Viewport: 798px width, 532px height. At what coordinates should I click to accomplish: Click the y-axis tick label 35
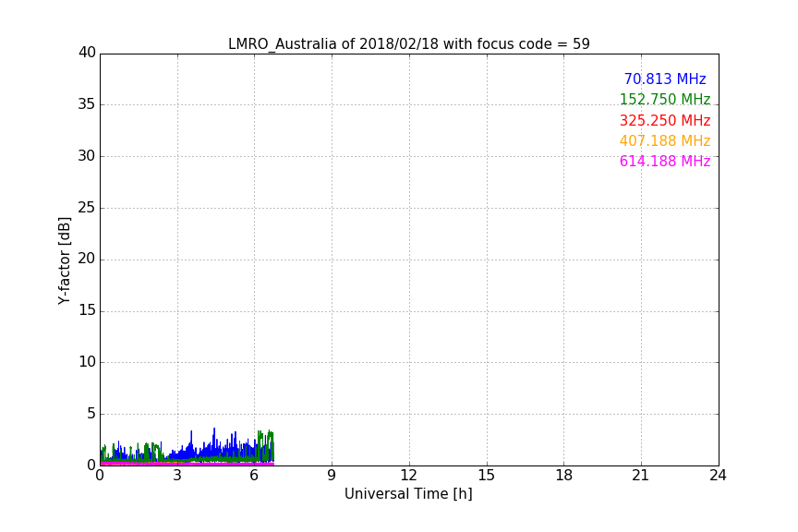tap(87, 104)
